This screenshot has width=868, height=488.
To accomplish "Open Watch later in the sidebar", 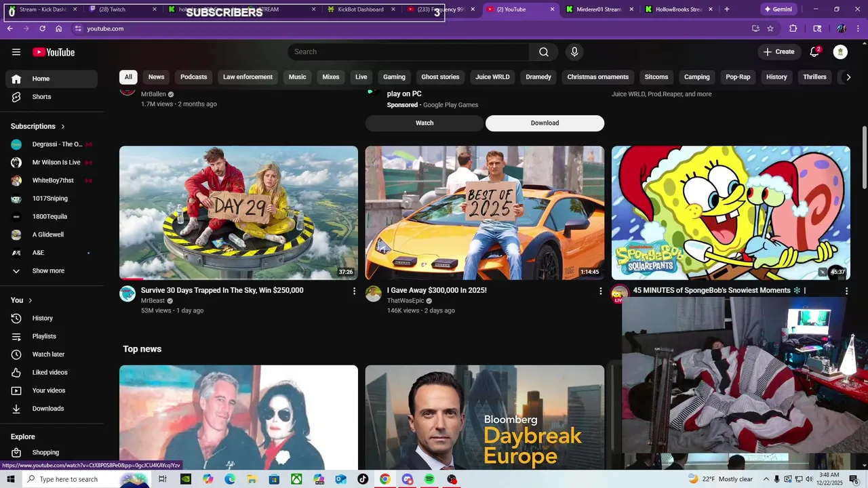I will click(x=52, y=354).
